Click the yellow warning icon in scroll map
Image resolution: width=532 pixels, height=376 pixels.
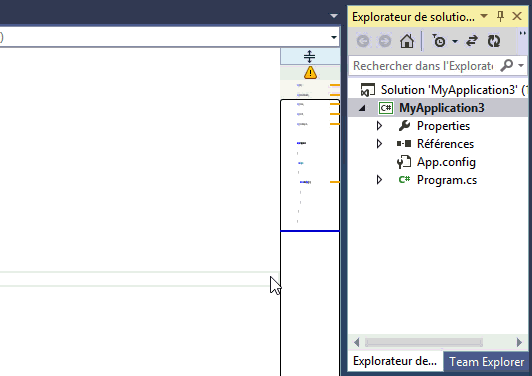[310, 73]
